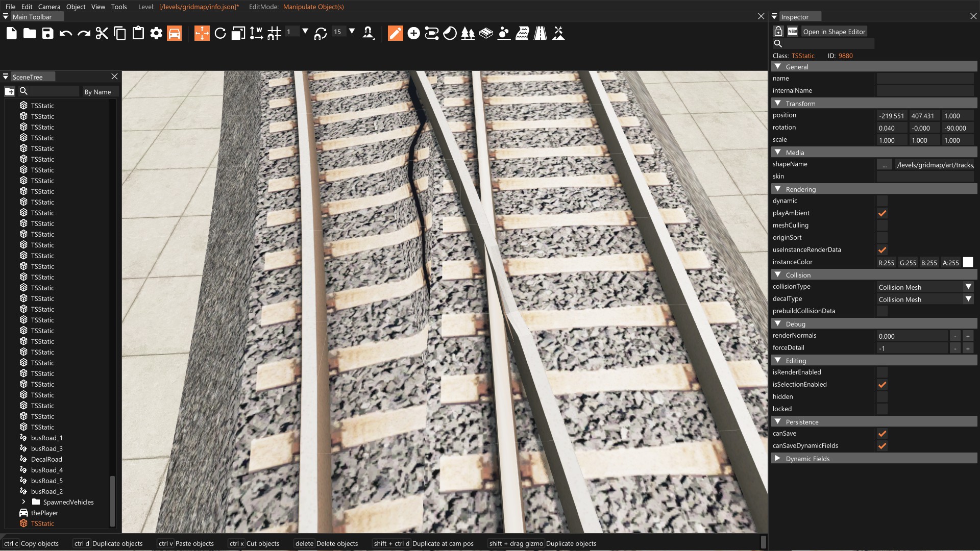980x551 pixels.
Task: Click the vehicle play mode icon
Action: point(174,34)
